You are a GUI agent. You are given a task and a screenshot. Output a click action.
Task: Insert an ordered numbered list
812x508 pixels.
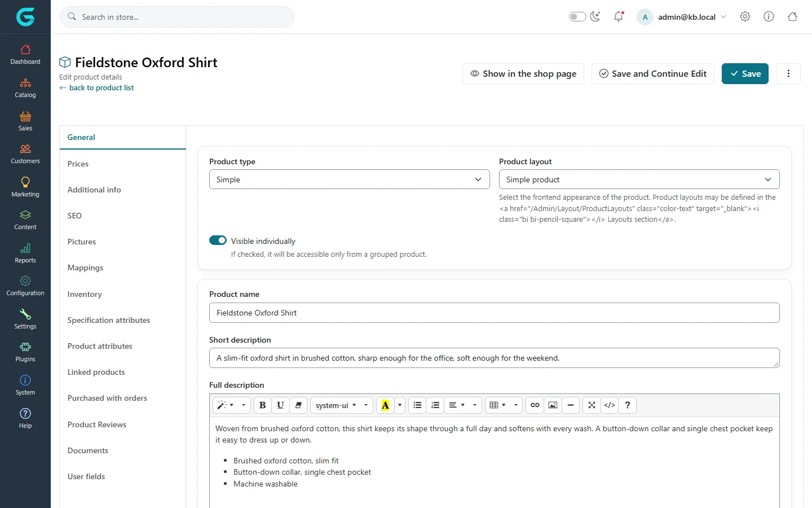pos(435,405)
